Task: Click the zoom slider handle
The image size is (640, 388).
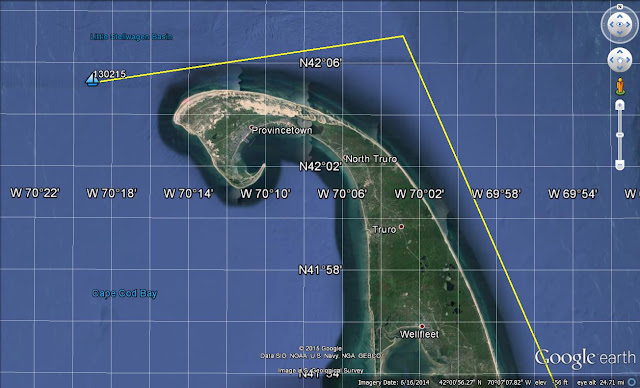Action: pos(620,135)
